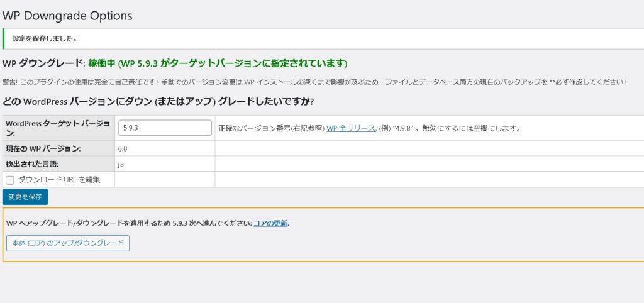This screenshot has height=303, width=644.
Task: Click the detected language value ja
Action: point(121,164)
